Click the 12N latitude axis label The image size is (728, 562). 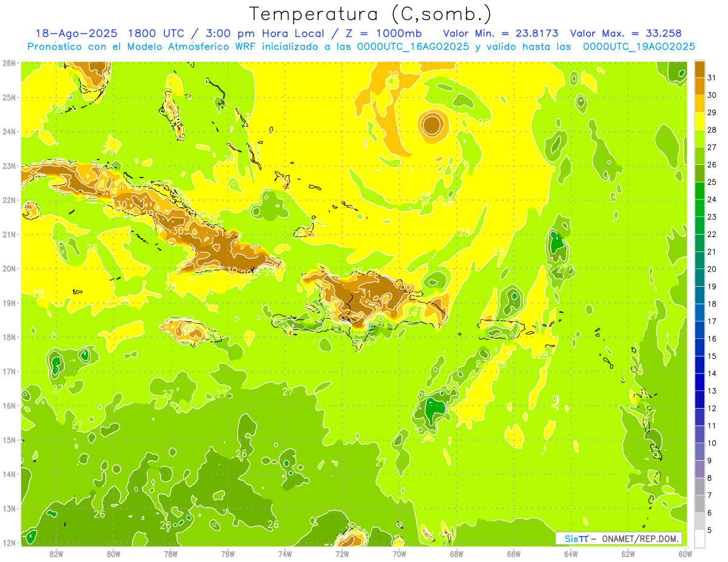click(9, 543)
